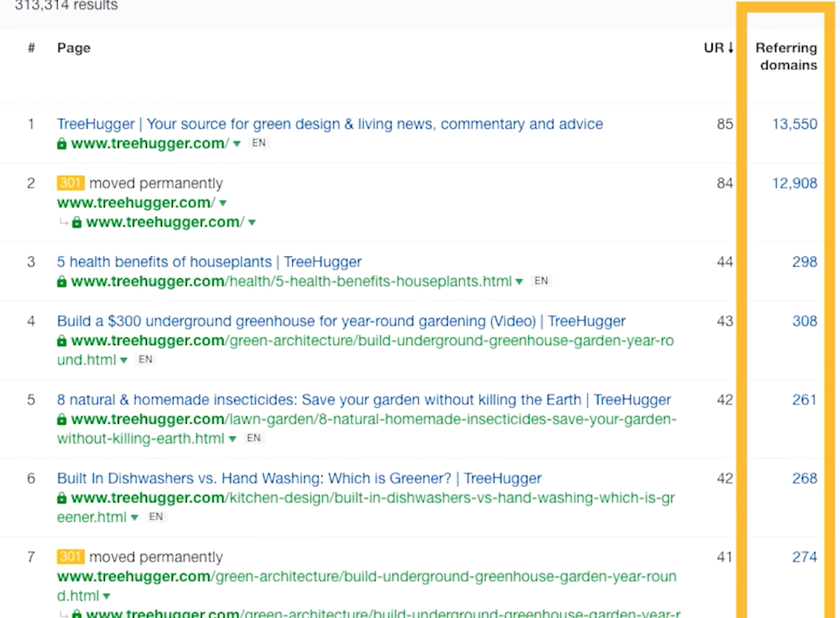Image resolution: width=840 pixels, height=618 pixels.
Task: Click 'moved permanently' text in row 7
Action: [x=156, y=557]
